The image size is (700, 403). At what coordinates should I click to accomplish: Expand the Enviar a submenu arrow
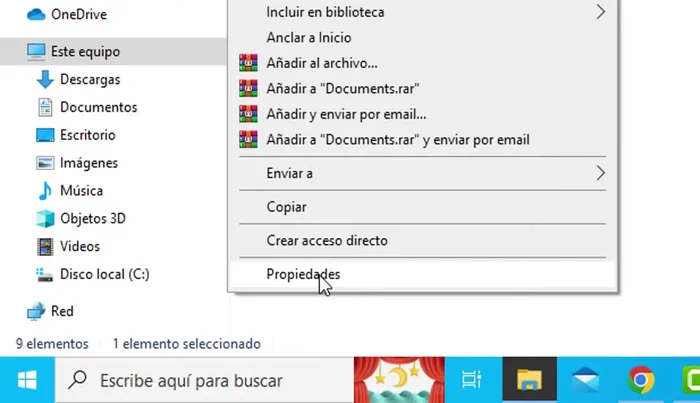point(600,173)
